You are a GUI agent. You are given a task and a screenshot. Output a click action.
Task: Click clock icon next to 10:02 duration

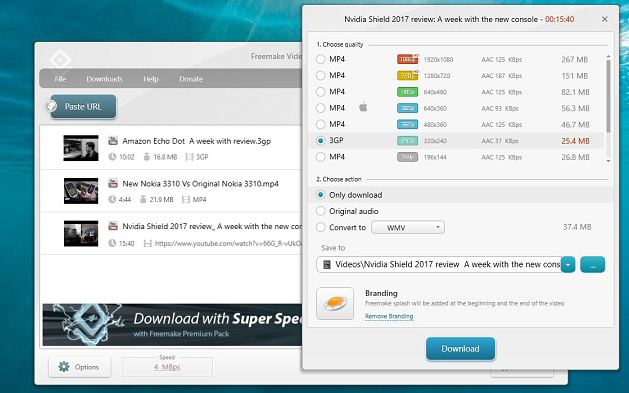112,157
